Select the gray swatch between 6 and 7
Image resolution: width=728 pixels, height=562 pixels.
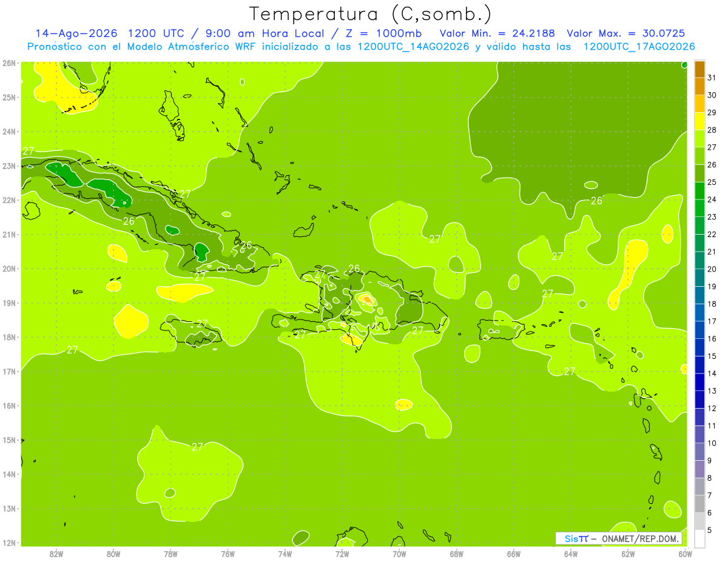699,504
